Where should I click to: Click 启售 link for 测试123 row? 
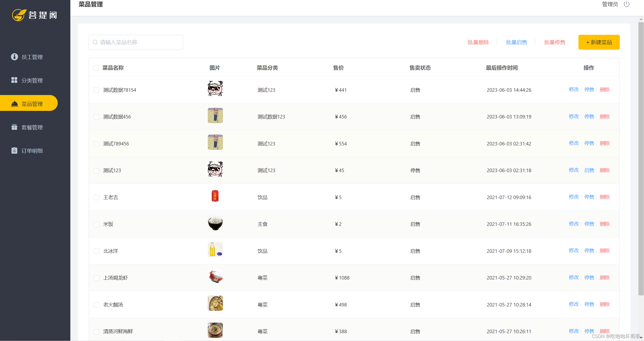pos(589,170)
